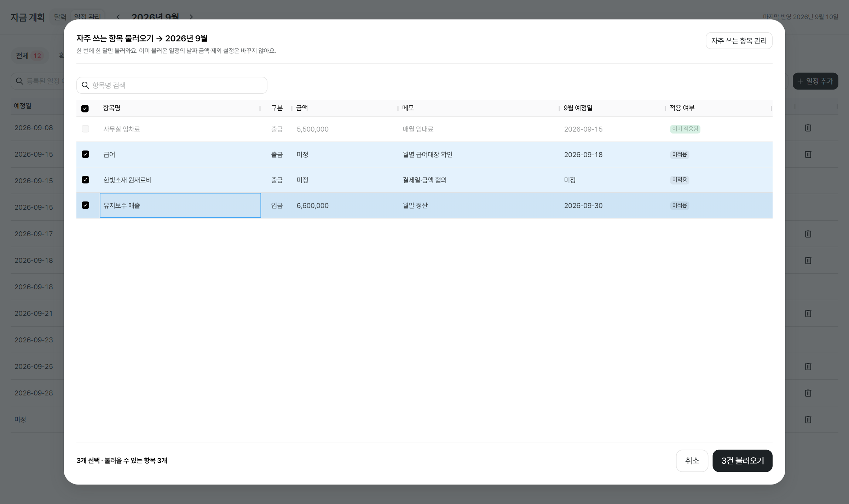Screen dimensions: 849x504
Task: Click trash icon for the 2026-09-17 row
Action: coord(808,234)
